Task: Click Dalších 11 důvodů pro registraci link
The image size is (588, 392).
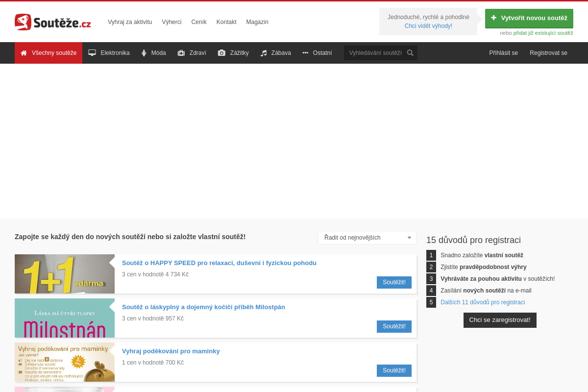Action: coord(483,302)
